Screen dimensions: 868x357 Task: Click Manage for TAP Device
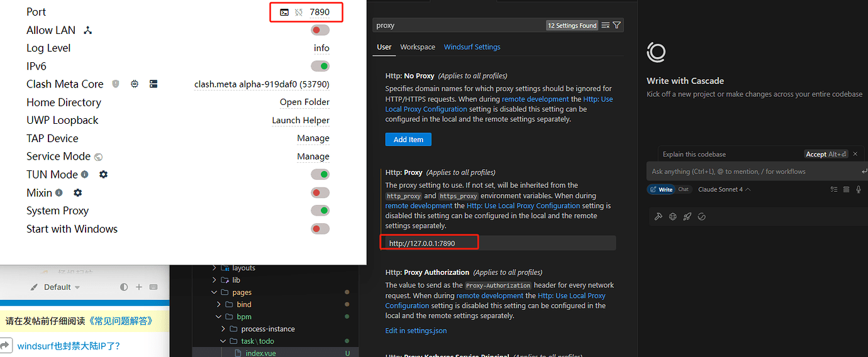tap(313, 138)
